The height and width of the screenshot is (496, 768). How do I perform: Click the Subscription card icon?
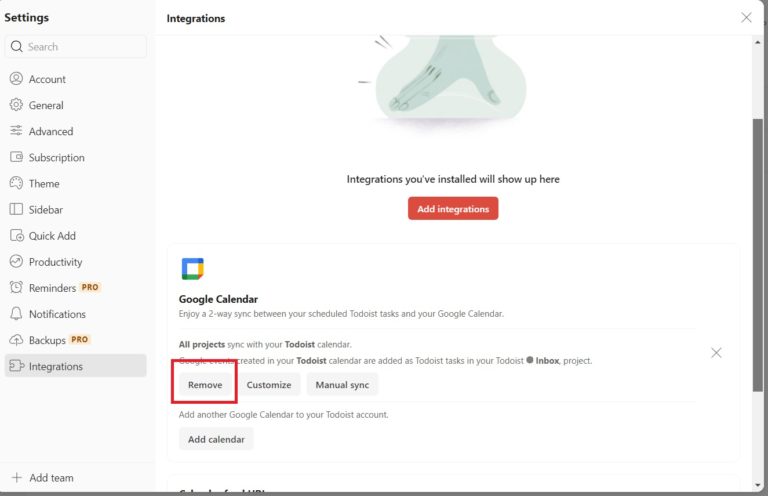tap(16, 157)
